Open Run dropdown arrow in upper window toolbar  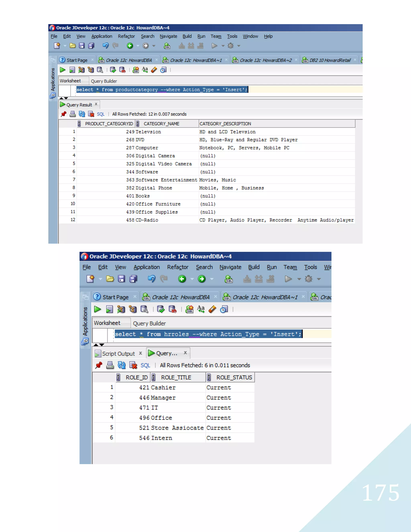click(223, 46)
